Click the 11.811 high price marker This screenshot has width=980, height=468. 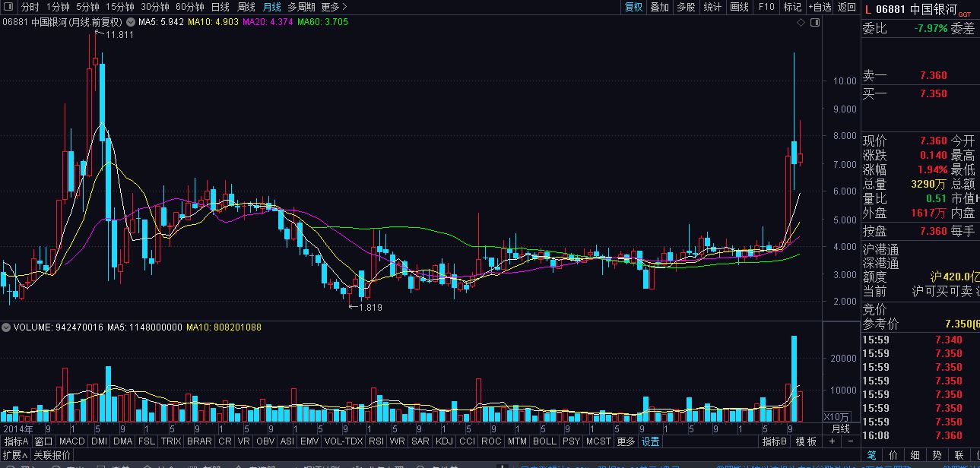pos(119,35)
